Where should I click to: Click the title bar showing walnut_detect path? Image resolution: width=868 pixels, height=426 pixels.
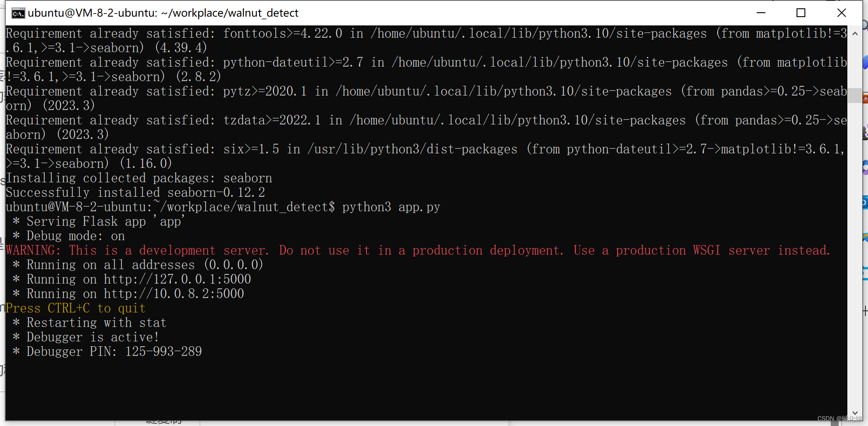162,13
